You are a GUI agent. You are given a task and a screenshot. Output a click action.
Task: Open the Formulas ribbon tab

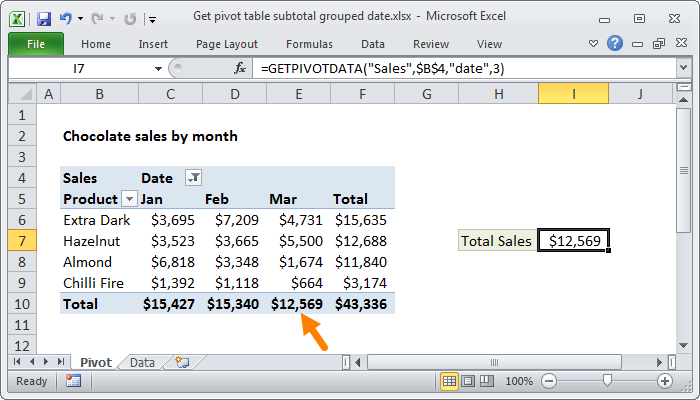tap(309, 44)
